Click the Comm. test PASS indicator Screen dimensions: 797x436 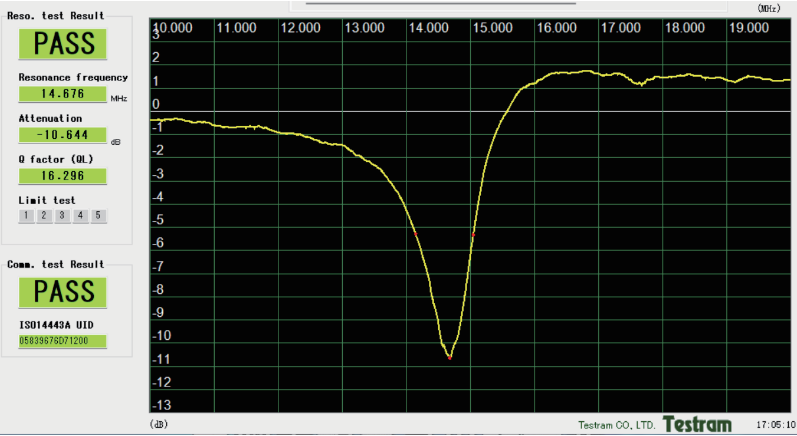click(65, 292)
